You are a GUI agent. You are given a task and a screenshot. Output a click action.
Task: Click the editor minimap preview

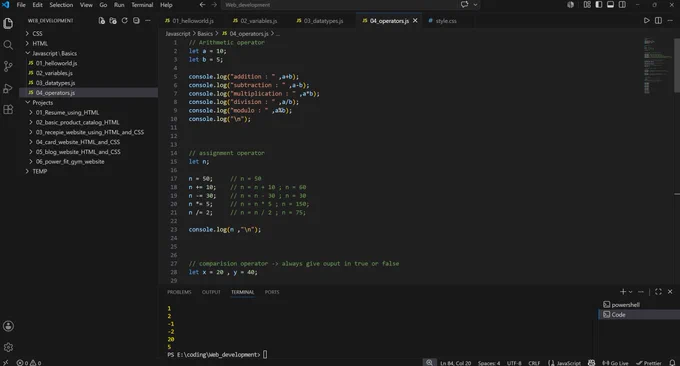657,65
